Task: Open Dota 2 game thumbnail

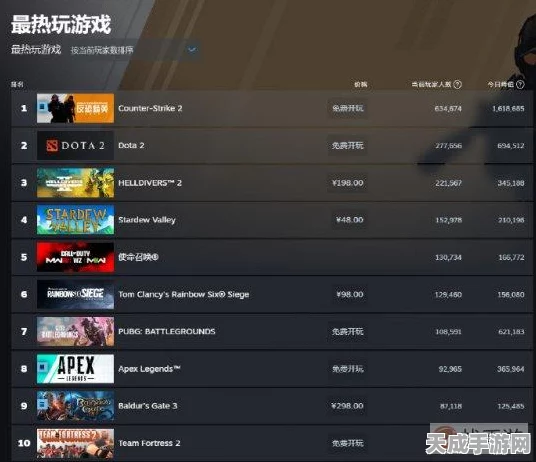Action: coord(75,146)
